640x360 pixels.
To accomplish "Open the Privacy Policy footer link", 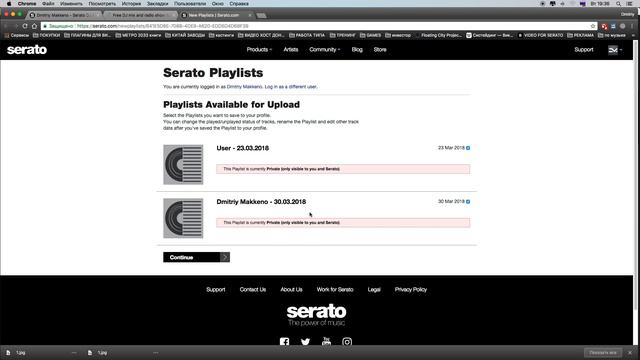I will (411, 289).
